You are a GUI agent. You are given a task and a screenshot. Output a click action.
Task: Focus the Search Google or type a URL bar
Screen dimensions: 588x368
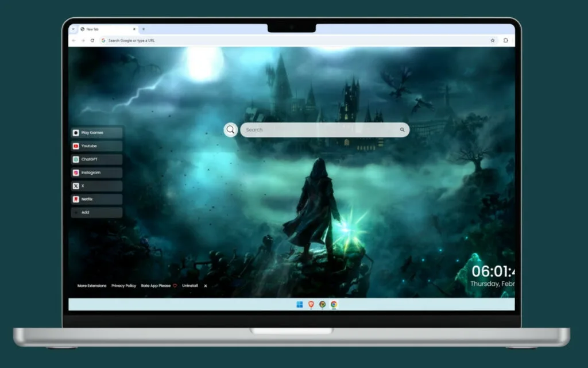coord(299,40)
